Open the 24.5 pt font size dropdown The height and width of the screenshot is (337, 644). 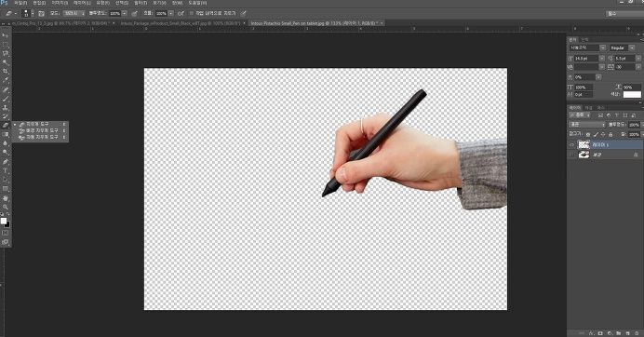click(x=602, y=59)
